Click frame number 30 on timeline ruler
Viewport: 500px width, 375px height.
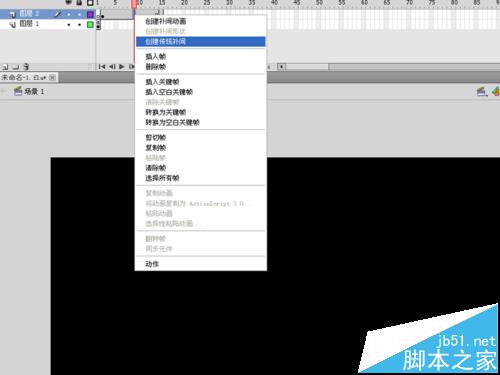[229, 3]
